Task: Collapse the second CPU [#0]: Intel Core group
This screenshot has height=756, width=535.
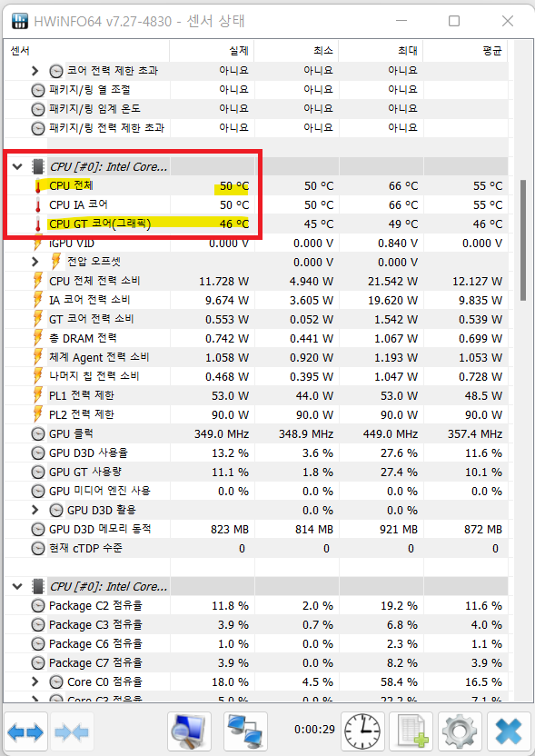Action: coord(17,587)
